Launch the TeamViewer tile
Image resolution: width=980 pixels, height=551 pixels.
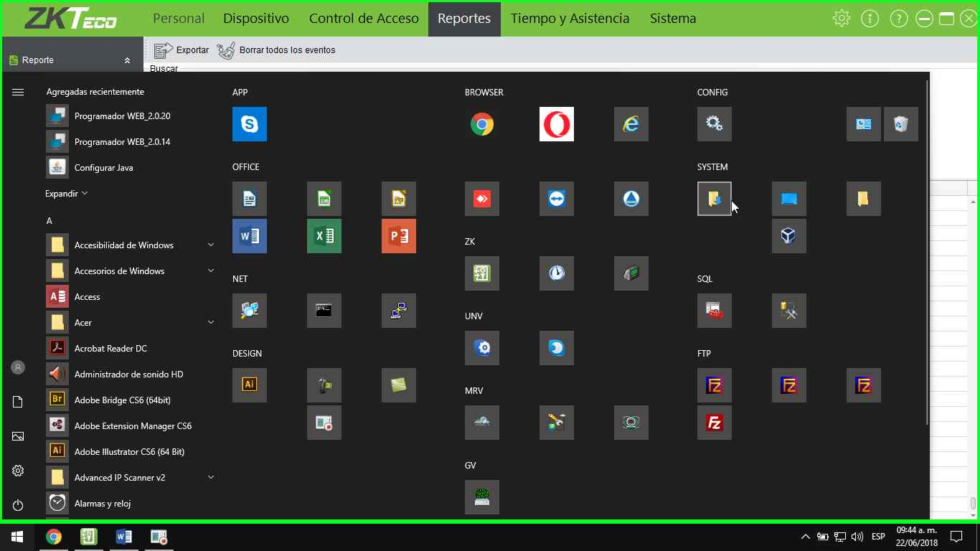(x=557, y=199)
